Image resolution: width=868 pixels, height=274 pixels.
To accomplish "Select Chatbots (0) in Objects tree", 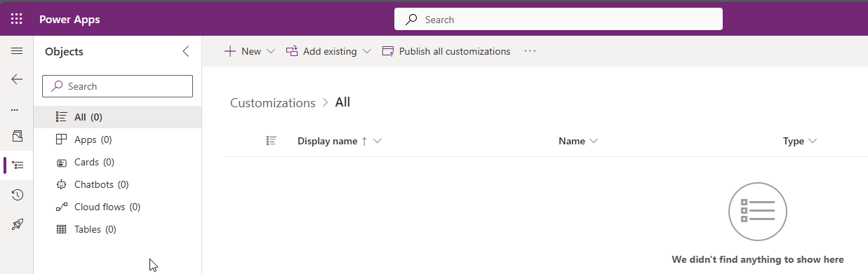I will click(118, 184).
